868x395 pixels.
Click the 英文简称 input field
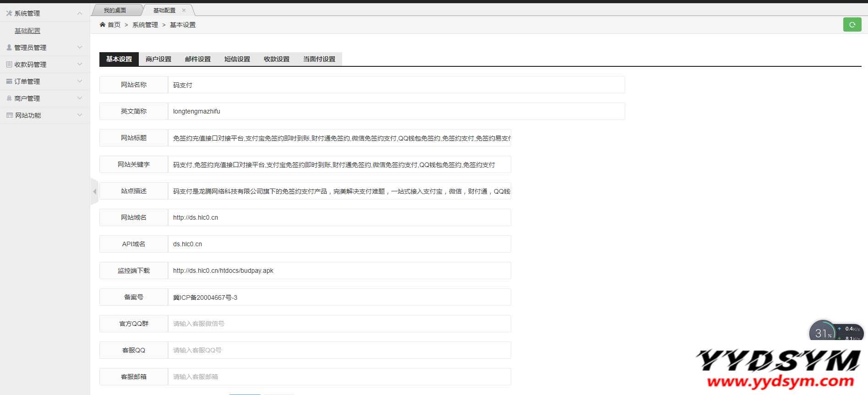[396, 111]
